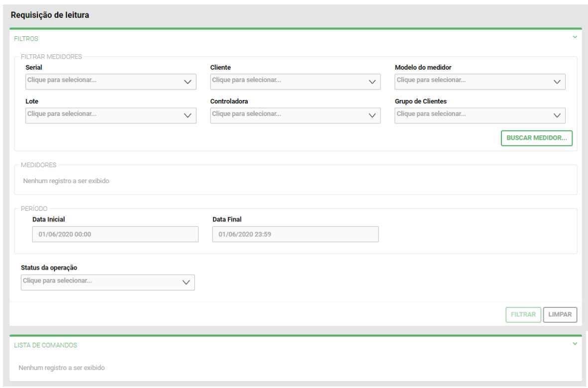Open the Controladora dropdown
The image size is (588, 388).
pyautogui.click(x=289, y=115)
